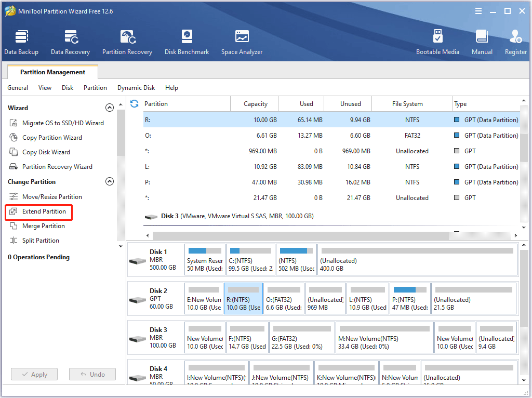The image size is (532, 398).
Task: Select J:New Volume(NTFS) block on Disk 4
Action: click(x=281, y=373)
